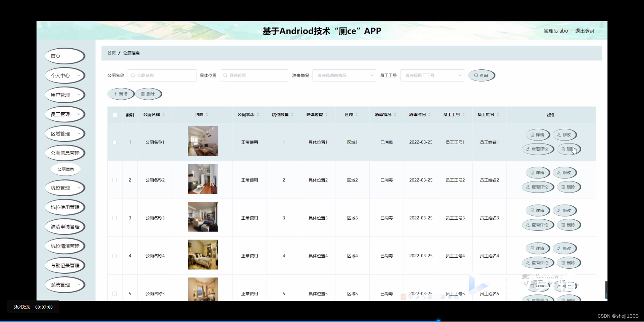Open 查看评论 comments icon for 公厕名称3
644x322 pixels.
click(x=528, y=225)
